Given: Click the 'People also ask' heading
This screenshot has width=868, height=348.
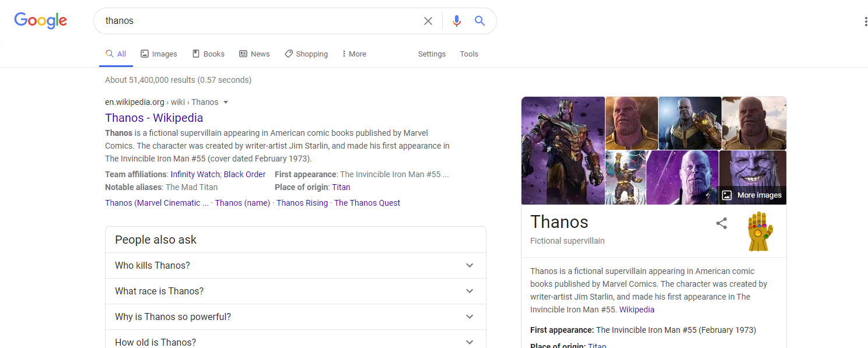Looking at the screenshot, I should tap(156, 240).
